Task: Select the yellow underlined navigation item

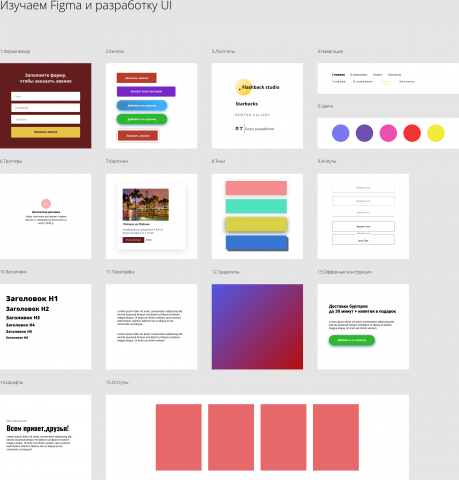Action: (x=386, y=82)
